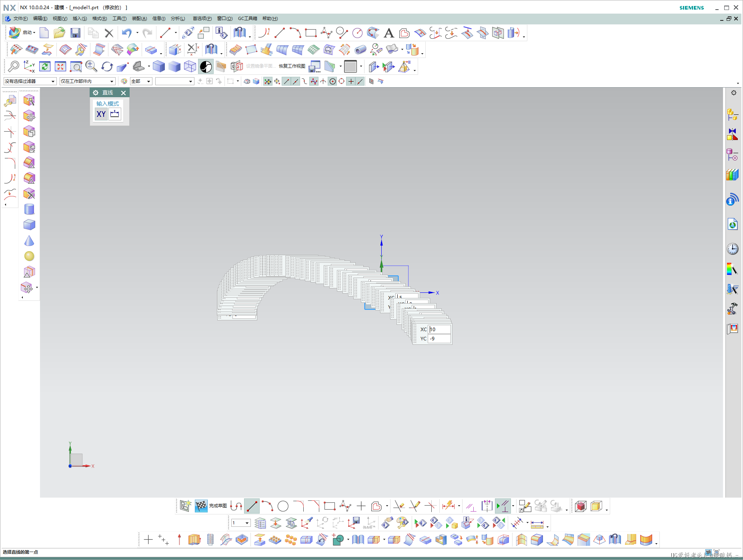Open the resource bar settings gear

pos(733,93)
